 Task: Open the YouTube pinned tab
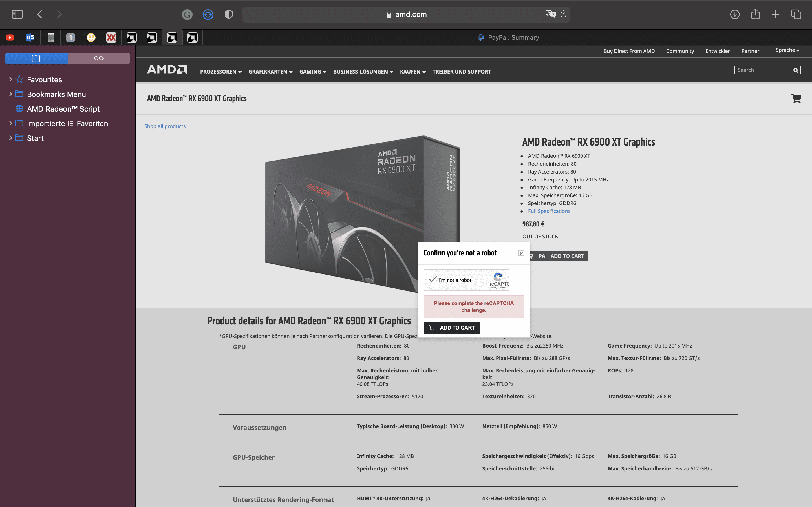[10, 37]
